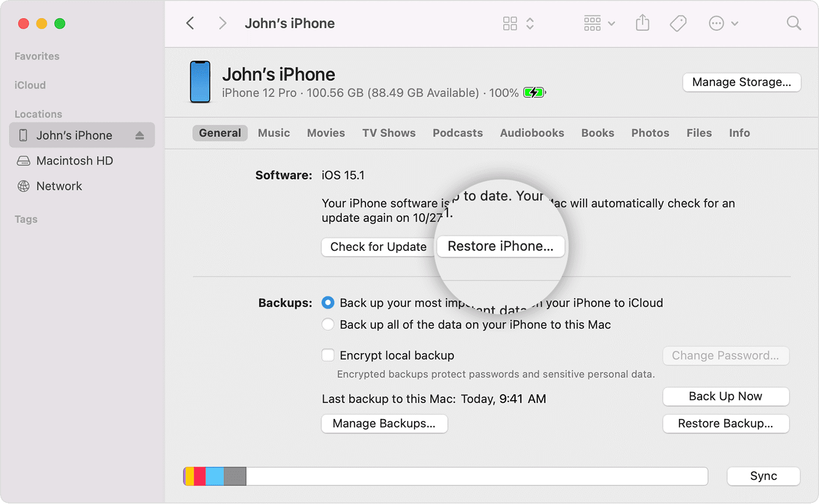Switch to the Books tab
Image resolution: width=819 pixels, height=504 pixels.
tap(597, 133)
